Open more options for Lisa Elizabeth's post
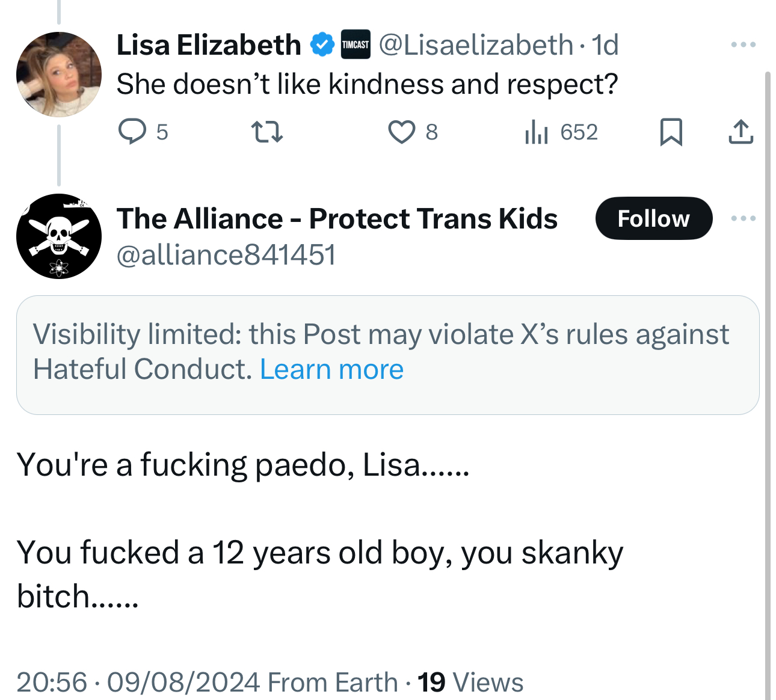Viewport: 776px width, 700px height. 743,45
